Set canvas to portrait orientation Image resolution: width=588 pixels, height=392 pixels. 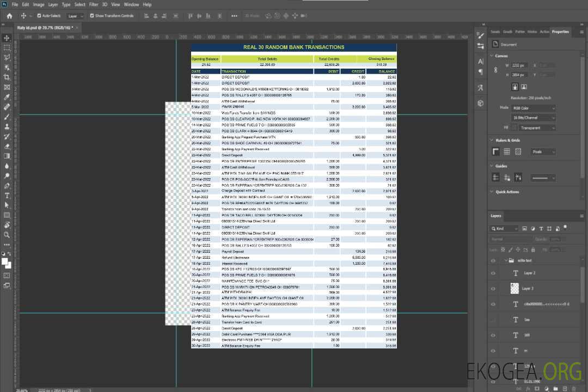pos(515,87)
